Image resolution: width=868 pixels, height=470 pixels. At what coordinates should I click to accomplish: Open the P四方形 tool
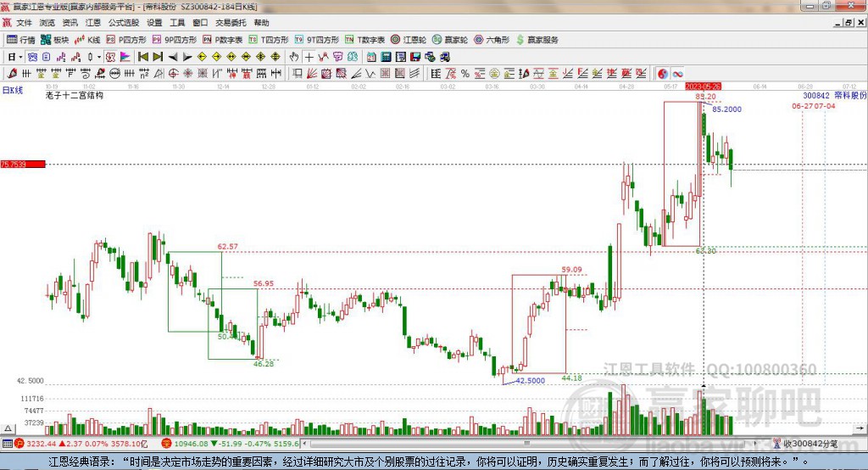(126, 40)
